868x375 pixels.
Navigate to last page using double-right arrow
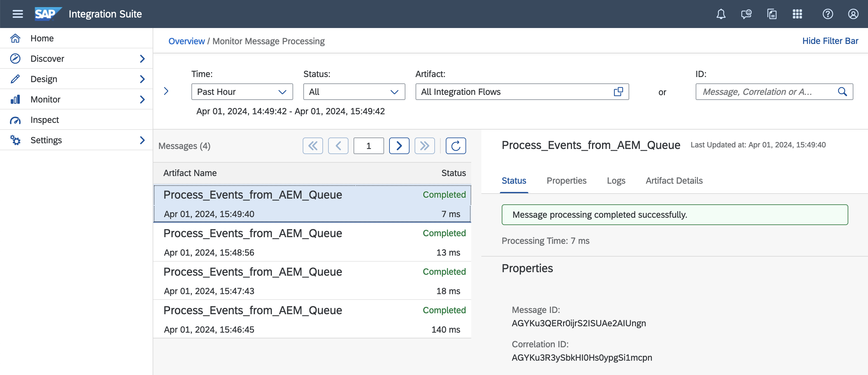tap(425, 145)
